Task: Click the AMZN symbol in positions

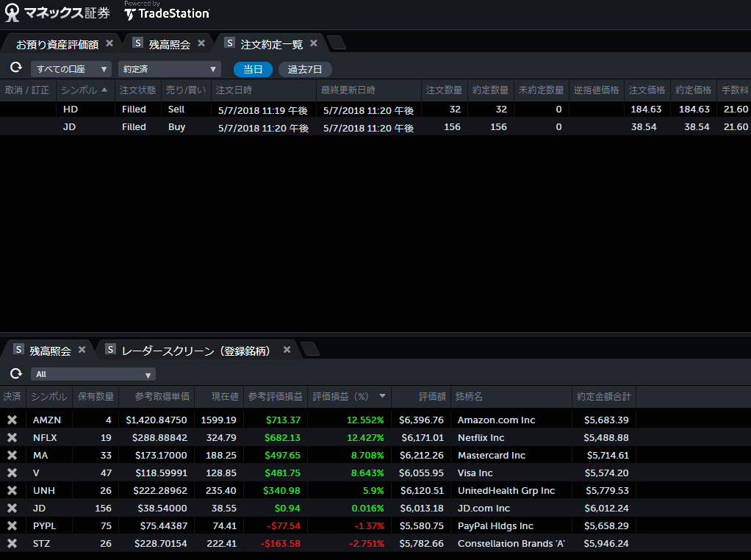Action: click(x=47, y=420)
